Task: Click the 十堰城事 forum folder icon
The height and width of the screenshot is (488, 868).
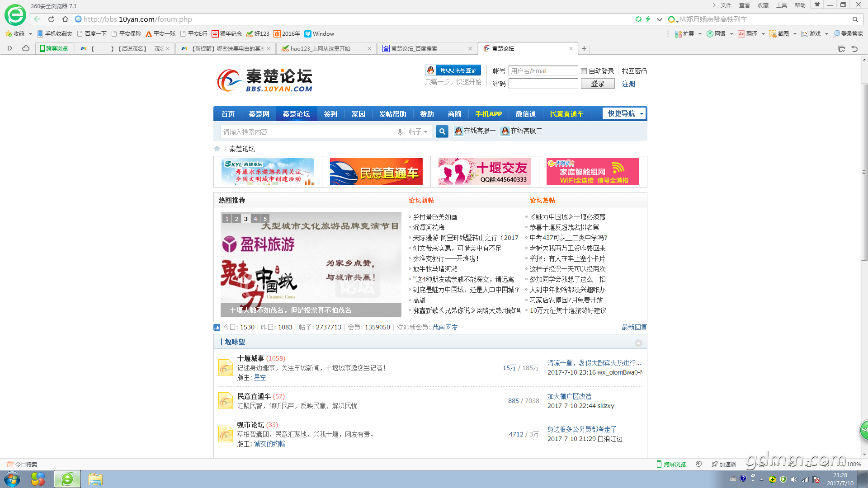Action: 226,368
